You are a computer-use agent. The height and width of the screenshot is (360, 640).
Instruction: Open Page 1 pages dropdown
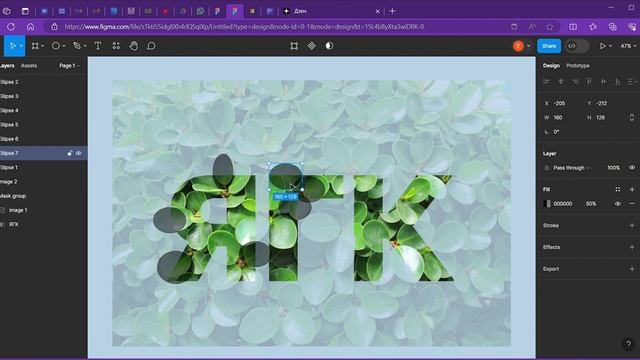pos(69,66)
